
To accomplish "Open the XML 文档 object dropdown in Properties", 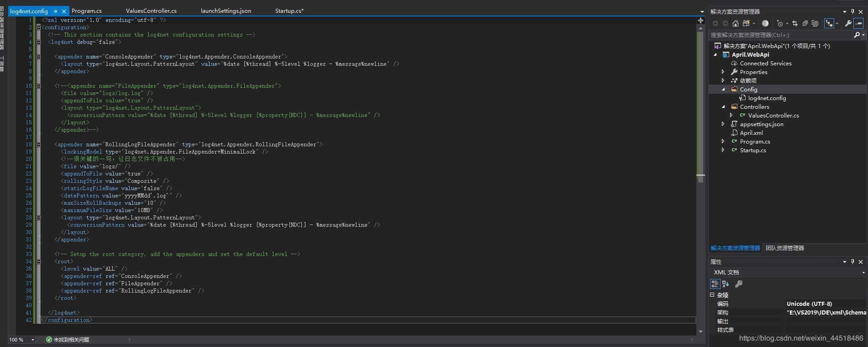I will click(x=863, y=272).
